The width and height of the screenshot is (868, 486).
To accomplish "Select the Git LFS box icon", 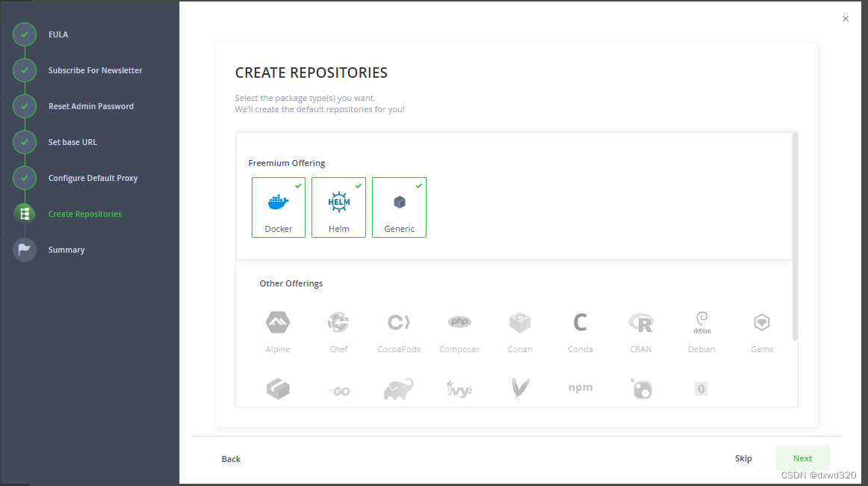I will pos(278,389).
